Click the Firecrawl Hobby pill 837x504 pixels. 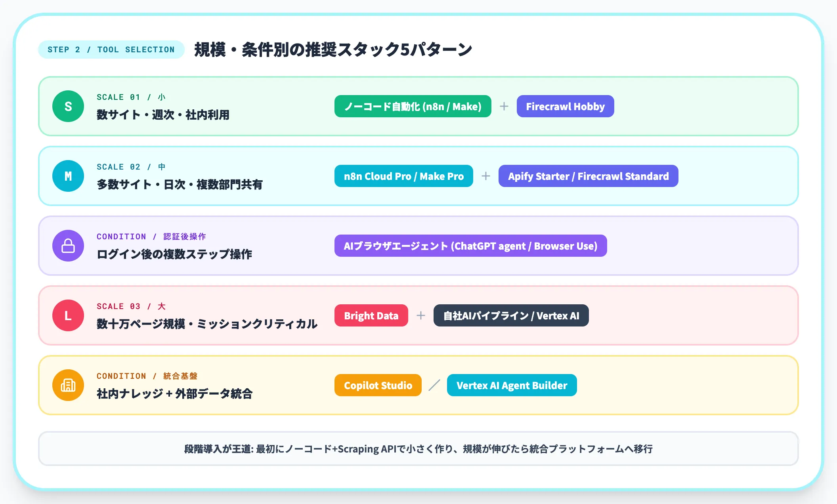pyautogui.click(x=566, y=106)
